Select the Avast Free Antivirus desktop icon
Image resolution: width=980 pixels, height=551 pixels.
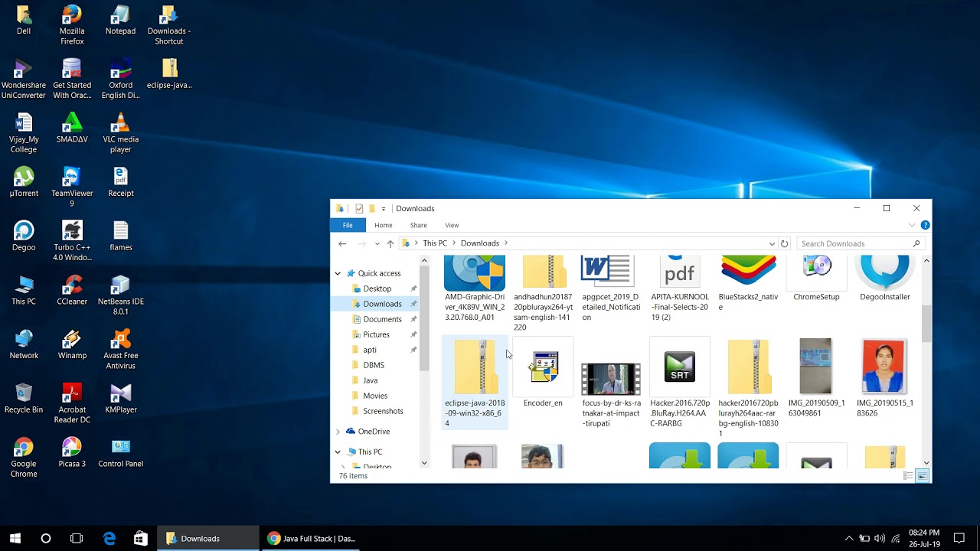[x=120, y=350]
